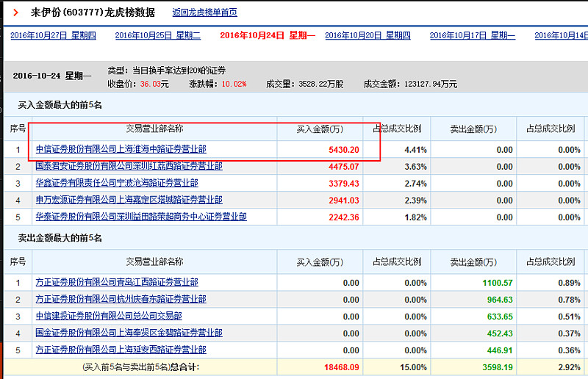Open 中信证券上海淮海中路证券营业部 link
This screenshot has height=379, width=588.
click(121, 149)
